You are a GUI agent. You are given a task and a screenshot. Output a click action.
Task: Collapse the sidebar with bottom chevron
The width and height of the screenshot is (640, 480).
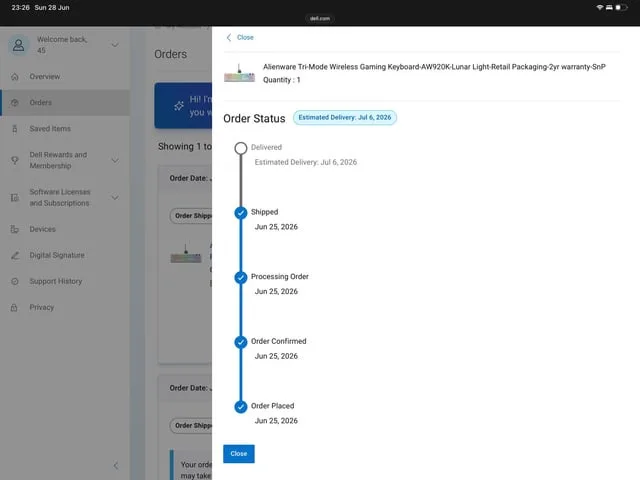(116, 466)
